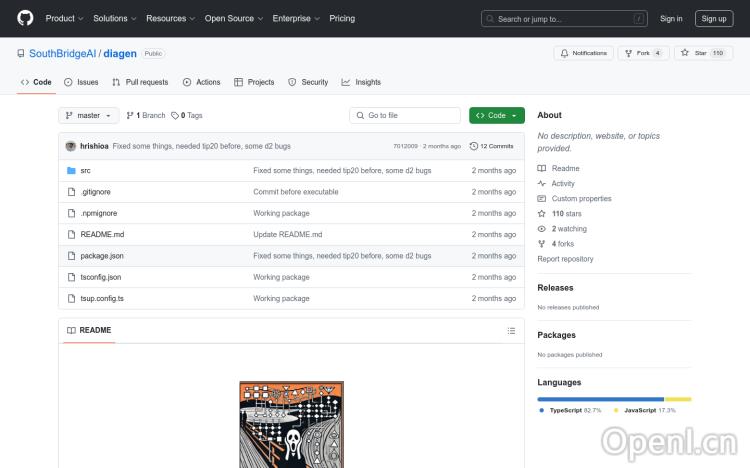Click the src folder icon
The width and height of the screenshot is (750, 468).
tap(71, 171)
